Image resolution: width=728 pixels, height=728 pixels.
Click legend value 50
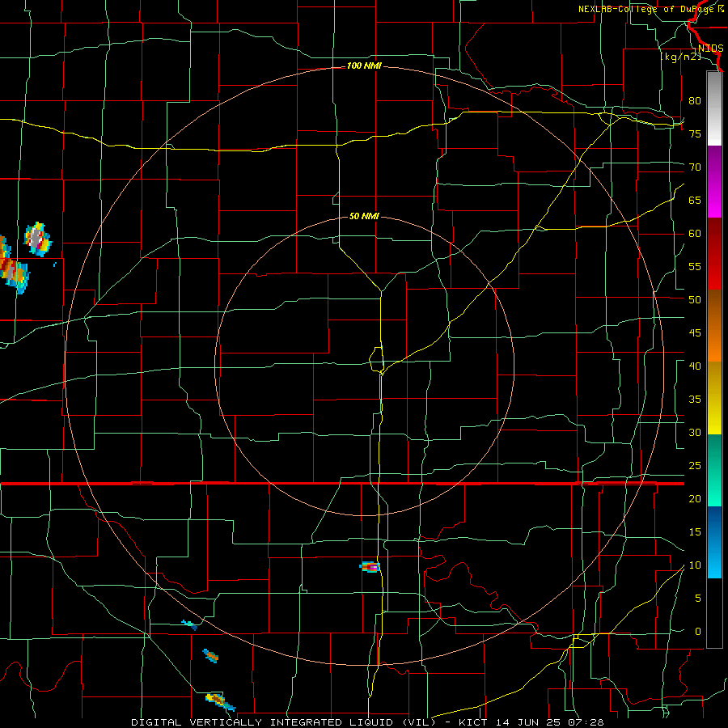tap(695, 300)
